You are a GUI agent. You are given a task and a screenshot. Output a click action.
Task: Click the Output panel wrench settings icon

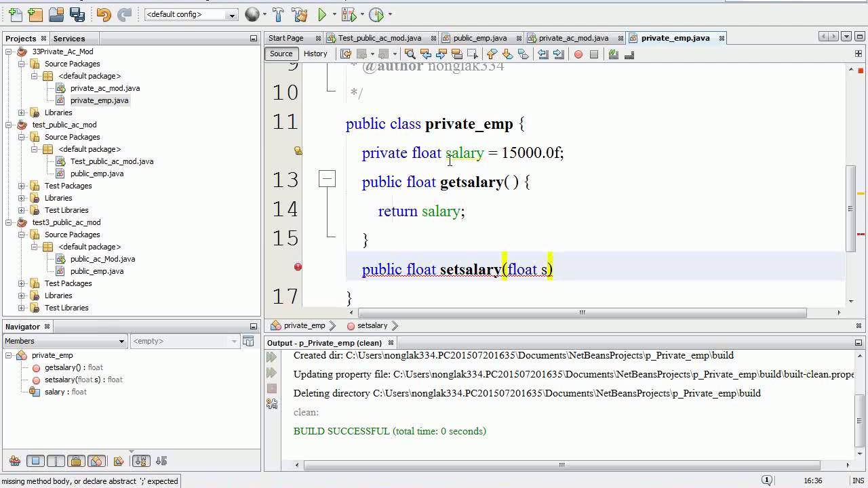coord(272,403)
